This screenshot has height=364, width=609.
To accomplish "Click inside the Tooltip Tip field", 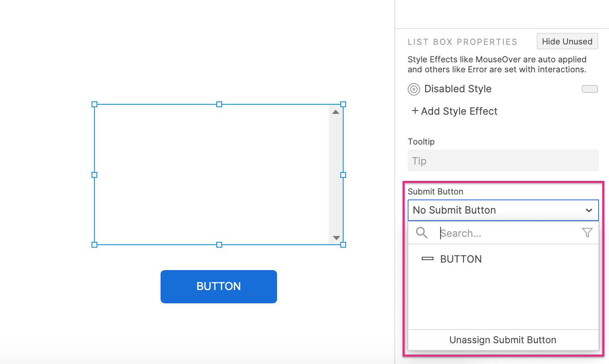I will click(x=503, y=161).
